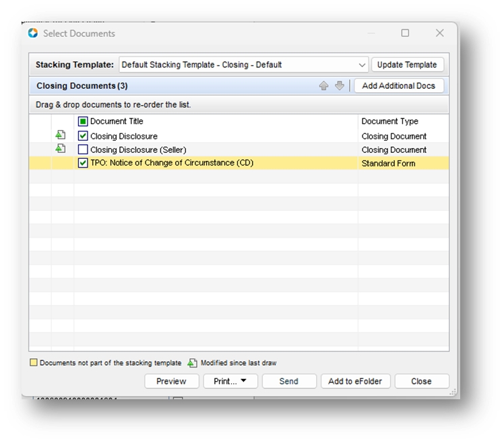The image size is (504, 443).
Task: Click the Close button at bottom
Action: coord(421,381)
